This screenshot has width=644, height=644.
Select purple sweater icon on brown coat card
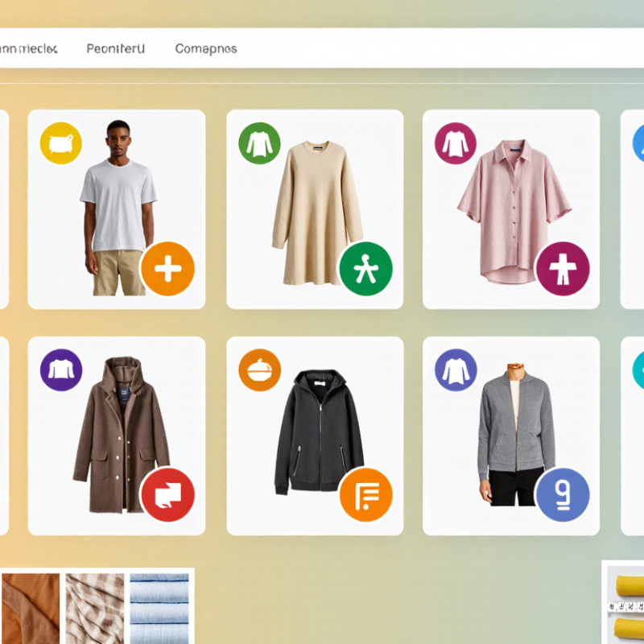(61, 370)
